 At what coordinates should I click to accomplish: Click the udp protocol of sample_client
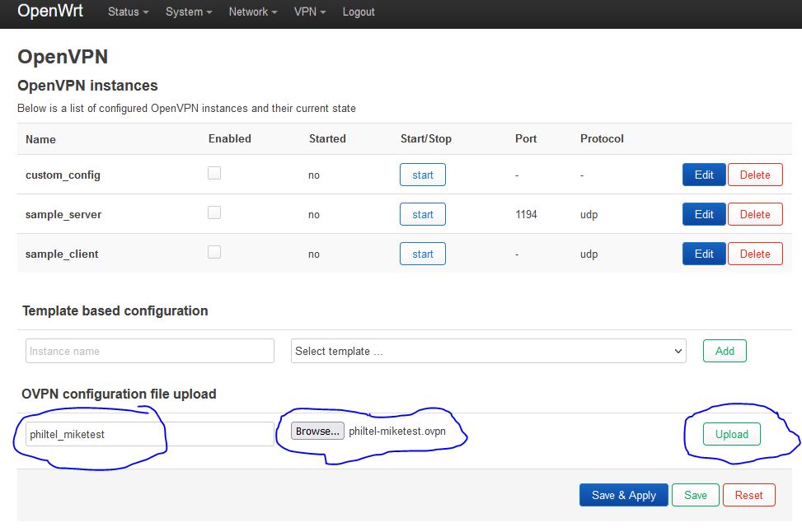click(x=589, y=254)
